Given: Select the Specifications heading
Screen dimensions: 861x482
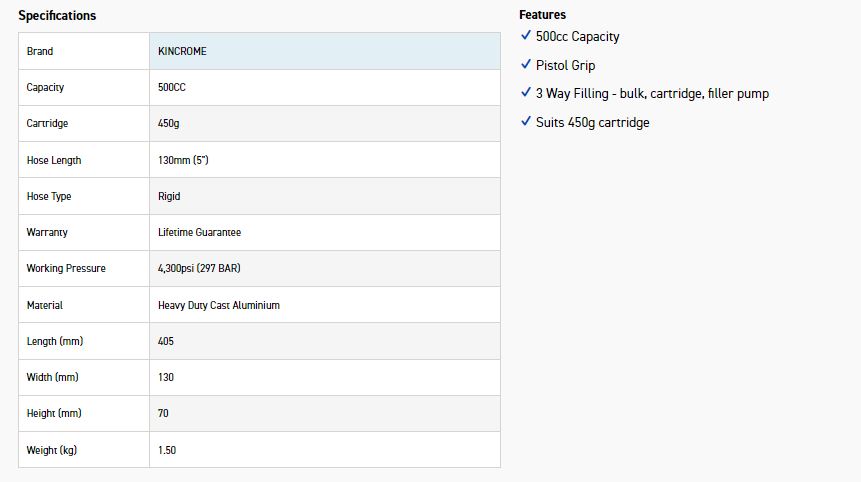Looking at the screenshot, I should coord(57,16).
